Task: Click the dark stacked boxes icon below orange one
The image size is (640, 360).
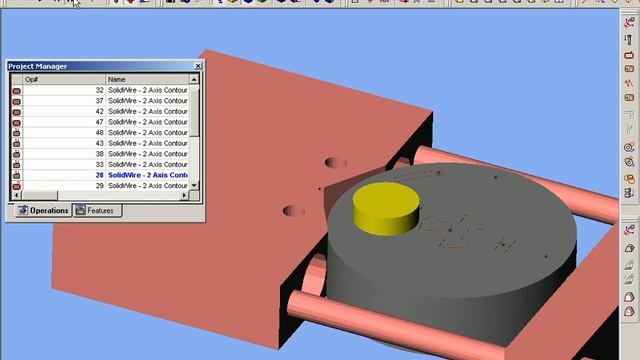Action: [629, 193]
